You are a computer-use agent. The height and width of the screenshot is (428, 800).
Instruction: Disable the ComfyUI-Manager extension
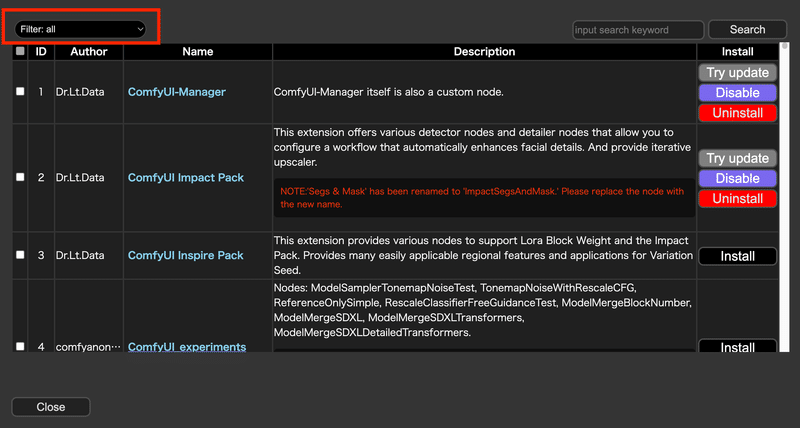point(737,93)
